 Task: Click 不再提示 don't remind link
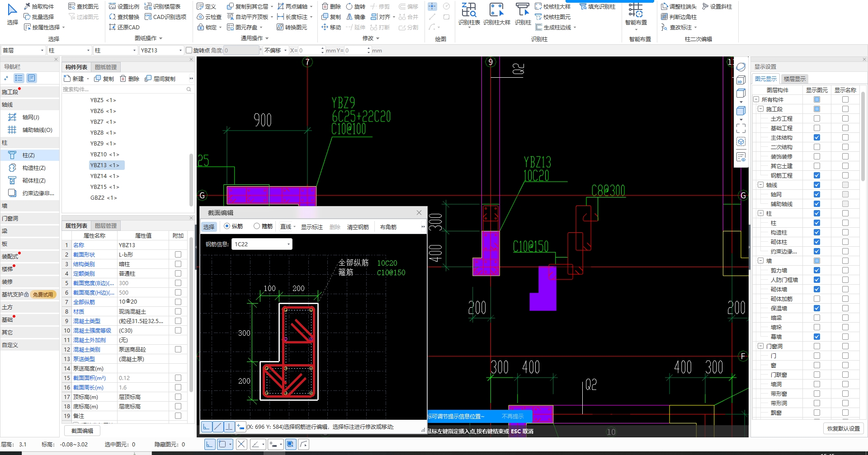click(513, 416)
